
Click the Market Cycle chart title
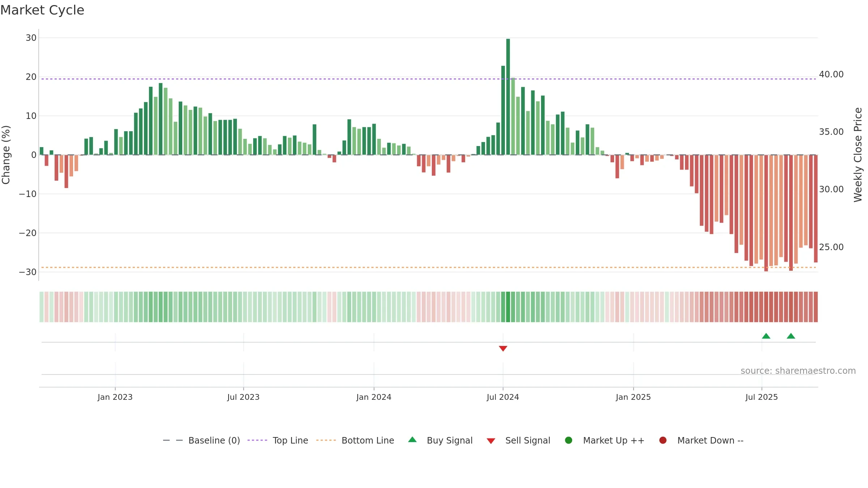(x=42, y=10)
